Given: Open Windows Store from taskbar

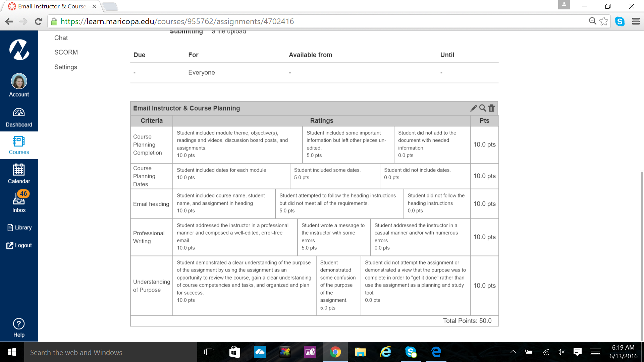Looking at the screenshot, I should pyautogui.click(x=234, y=352).
